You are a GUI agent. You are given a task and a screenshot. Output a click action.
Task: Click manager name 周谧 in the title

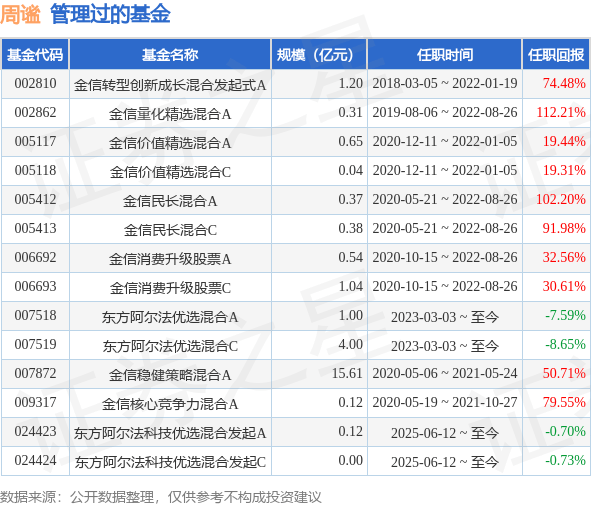click(20, 14)
